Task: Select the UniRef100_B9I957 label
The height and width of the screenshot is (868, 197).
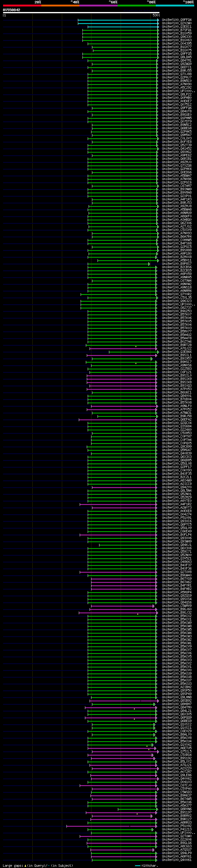Action: (x=176, y=358)
